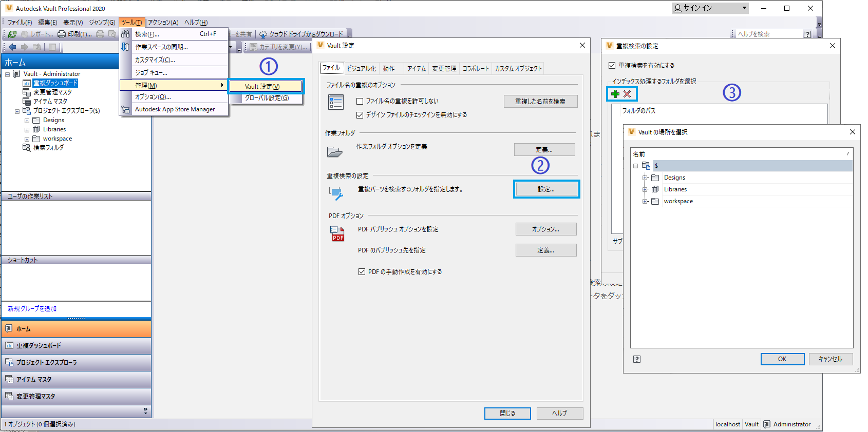Enable ファイル名の重複を許可しない checkbox

pyautogui.click(x=360, y=102)
